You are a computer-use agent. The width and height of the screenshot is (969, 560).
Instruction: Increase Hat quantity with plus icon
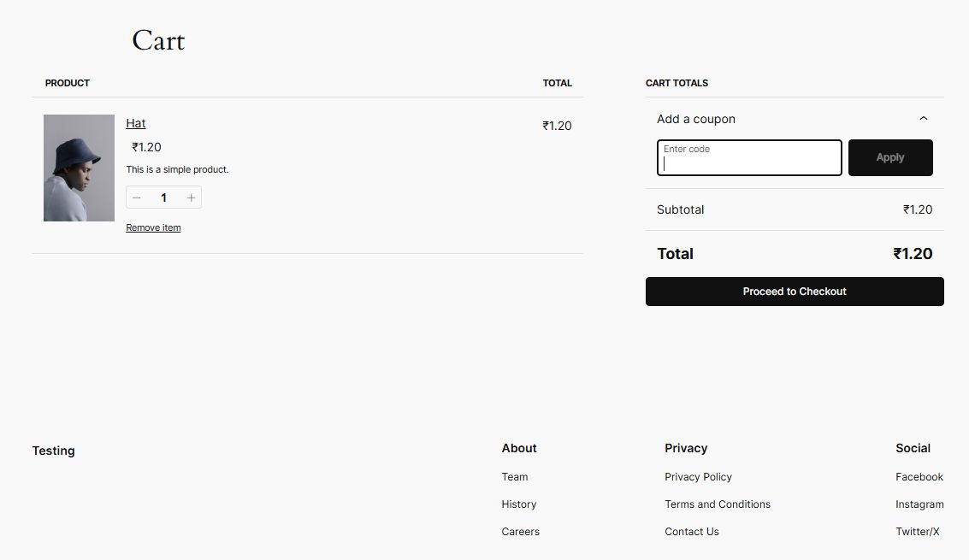[x=191, y=198]
